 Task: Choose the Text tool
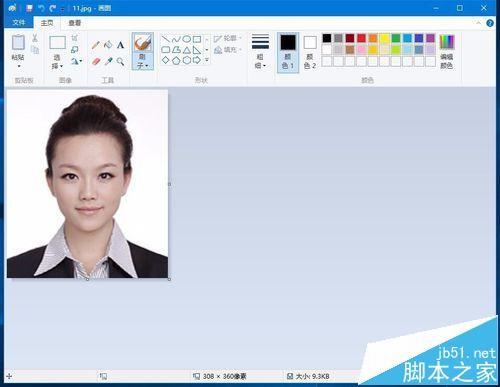tap(120, 45)
